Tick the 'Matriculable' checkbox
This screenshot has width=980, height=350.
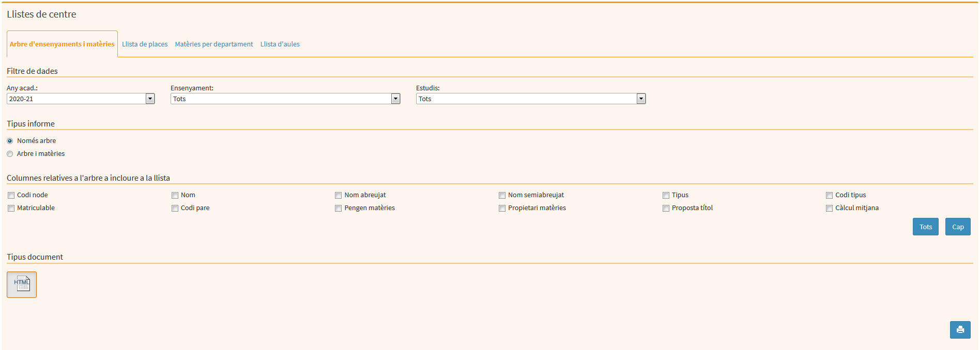click(11, 208)
